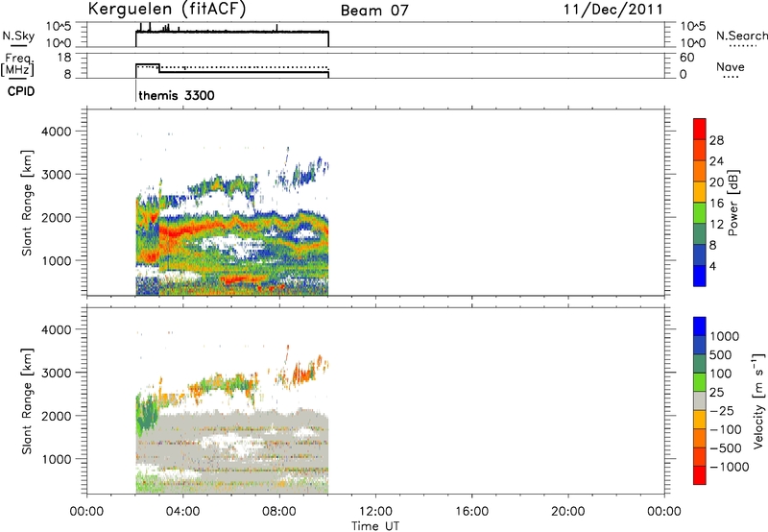Screen dimensions: 768x532
Task: Click the green velocity patch near 02:00
Action: tap(146, 412)
